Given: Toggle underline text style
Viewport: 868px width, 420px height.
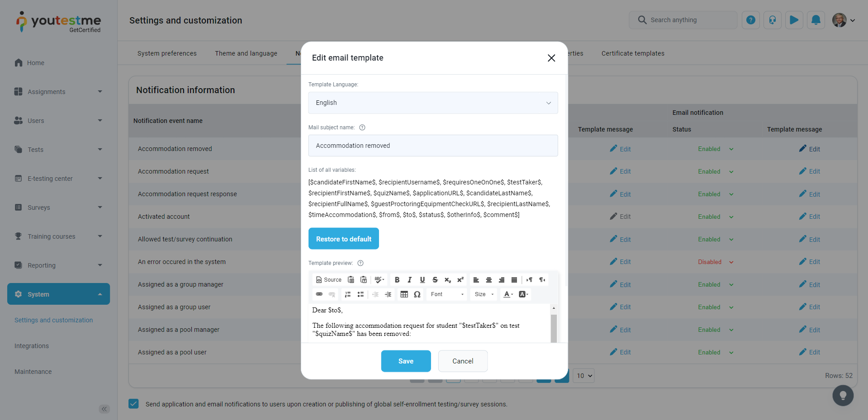Looking at the screenshot, I should [x=422, y=280].
